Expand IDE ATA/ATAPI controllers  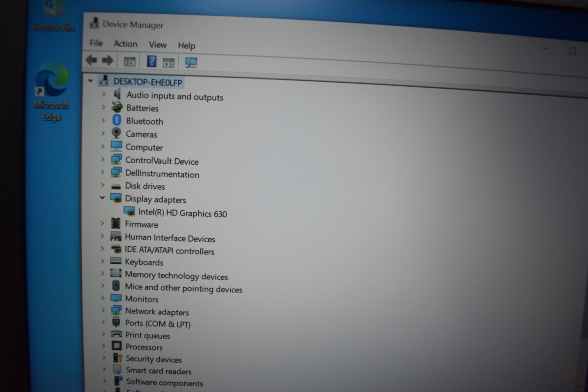102,249
